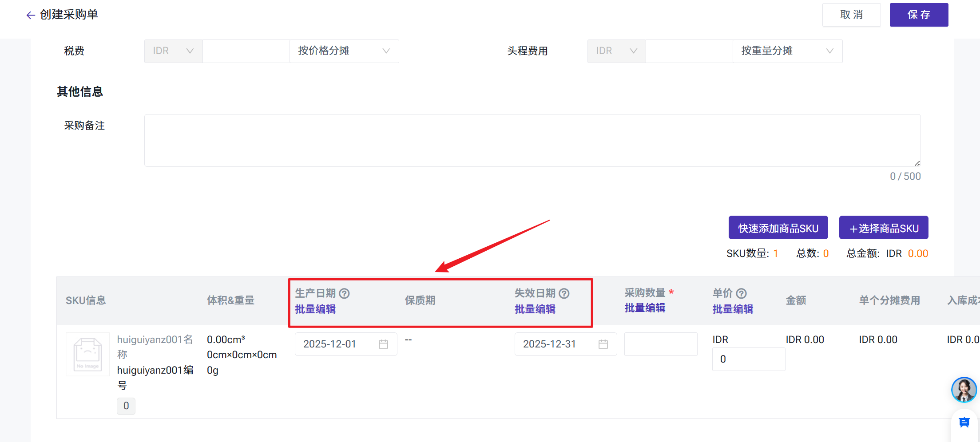This screenshot has height=442, width=980.
Task: Click 批量编辑 under 生产日期
Action: pyautogui.click(x=315, y=309)
